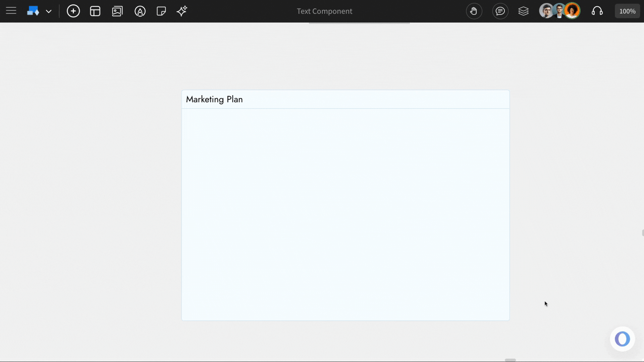Open the Layers panel icon
Image resolution: width=644 pixels, height=362 pixels.
pyautogui.click(x=524, y=11)
